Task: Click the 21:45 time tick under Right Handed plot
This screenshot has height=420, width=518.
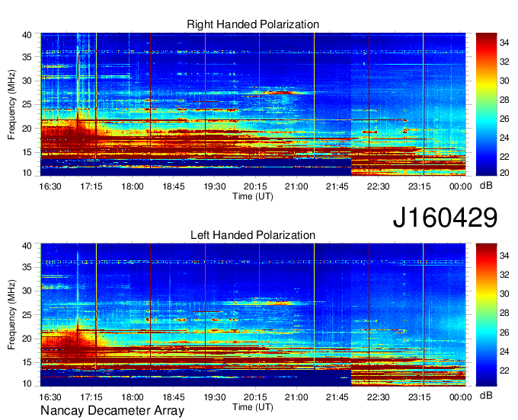Action: coord(337,186)
